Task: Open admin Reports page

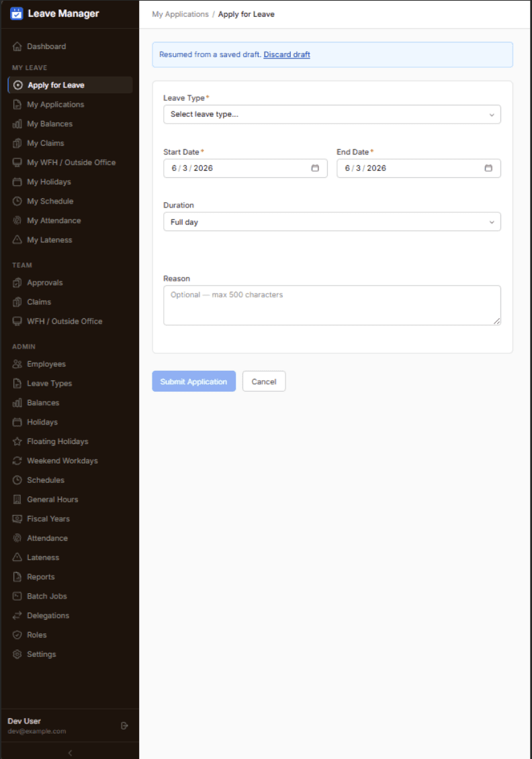Action: (70, 577)
